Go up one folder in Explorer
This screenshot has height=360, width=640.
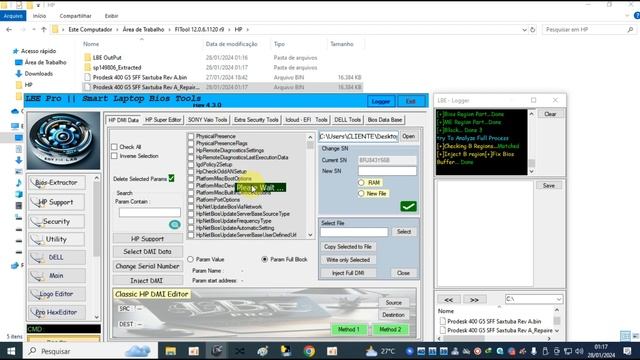(x=44, y=29)
